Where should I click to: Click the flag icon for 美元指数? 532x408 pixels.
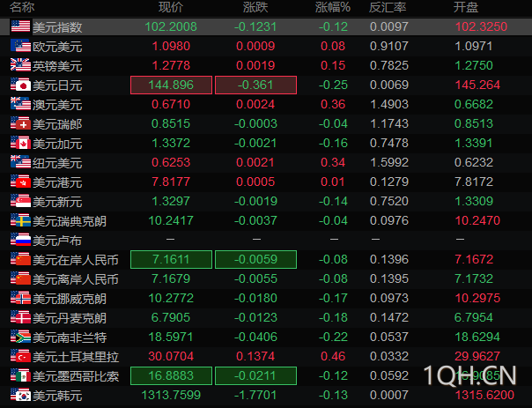click(20, 26)
